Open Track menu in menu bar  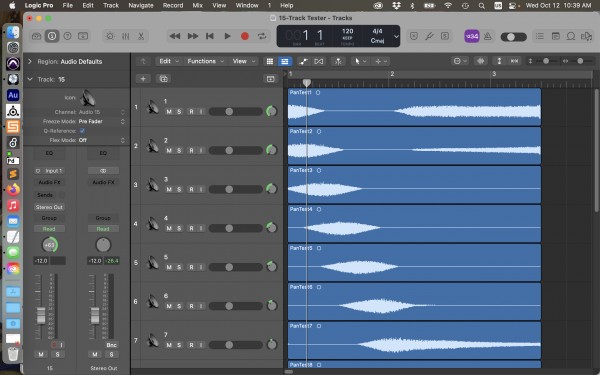[x=111, y=5]
